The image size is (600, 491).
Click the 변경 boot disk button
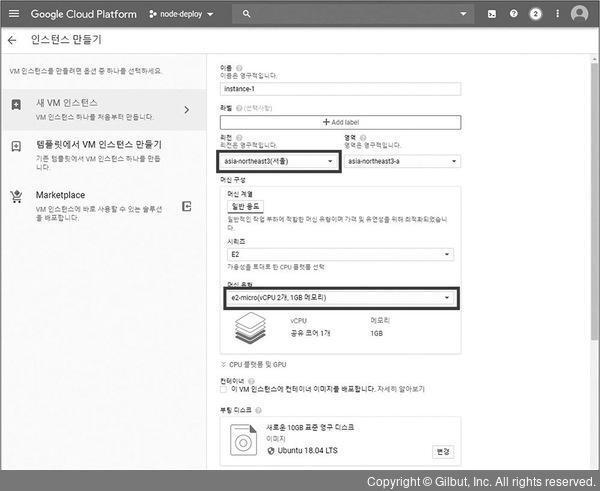pos(443,452)
